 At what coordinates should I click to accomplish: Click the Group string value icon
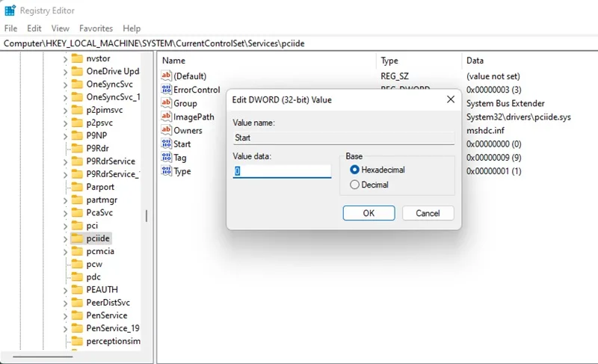point(166,103)
